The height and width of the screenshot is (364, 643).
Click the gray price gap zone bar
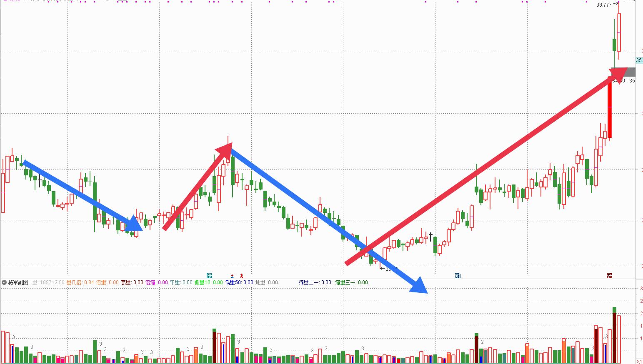point(623,72)
